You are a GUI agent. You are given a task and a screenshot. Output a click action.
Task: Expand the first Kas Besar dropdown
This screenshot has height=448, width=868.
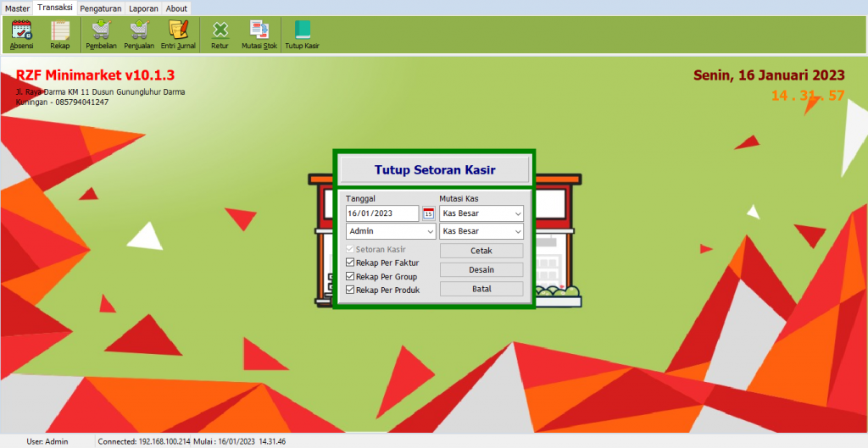[518, 213]
